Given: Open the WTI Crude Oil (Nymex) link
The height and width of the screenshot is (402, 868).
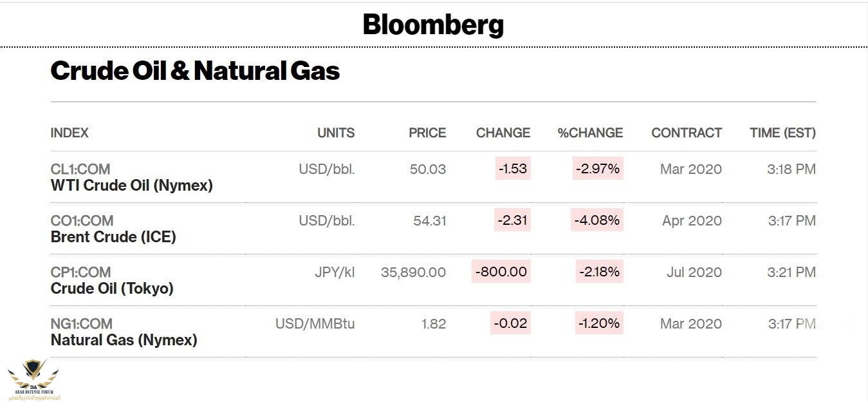Looking at the screenshot, I should (131, 186).
